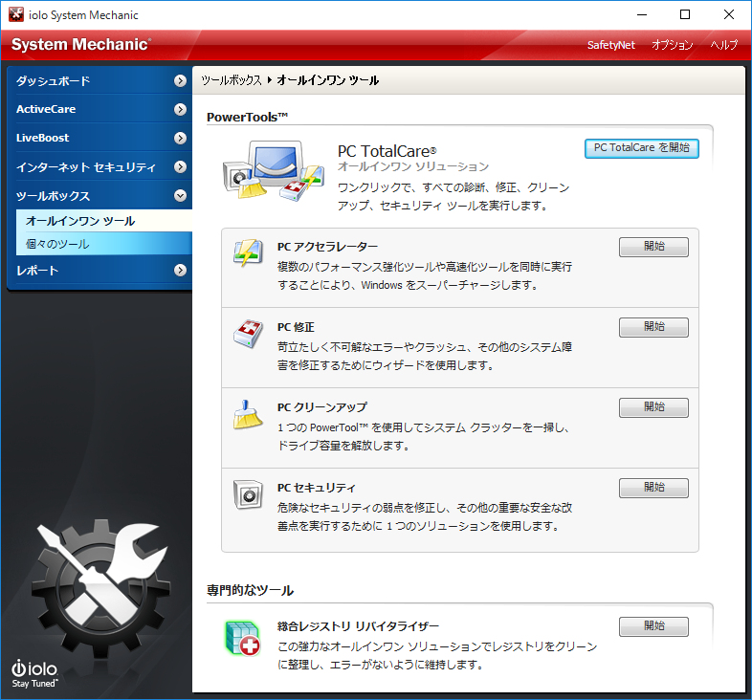The image size is (752, 700).
Task: Maximize the System Mechanic window
Action: 685,15
